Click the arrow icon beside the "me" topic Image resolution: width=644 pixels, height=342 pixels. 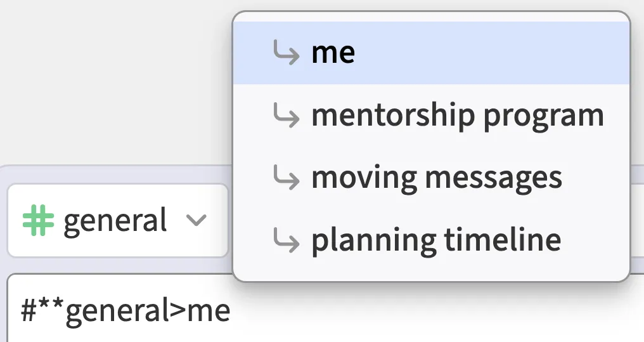(x=285, y=53)
